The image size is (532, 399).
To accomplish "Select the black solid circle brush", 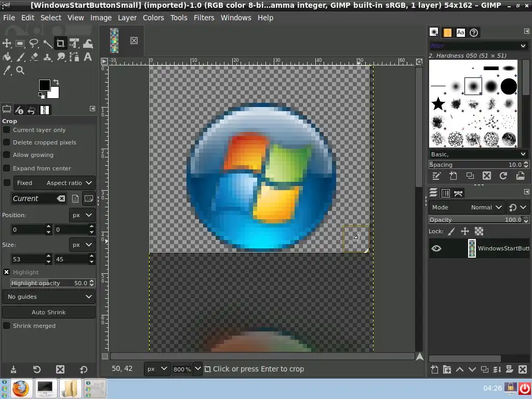I will tap(509, 87).
